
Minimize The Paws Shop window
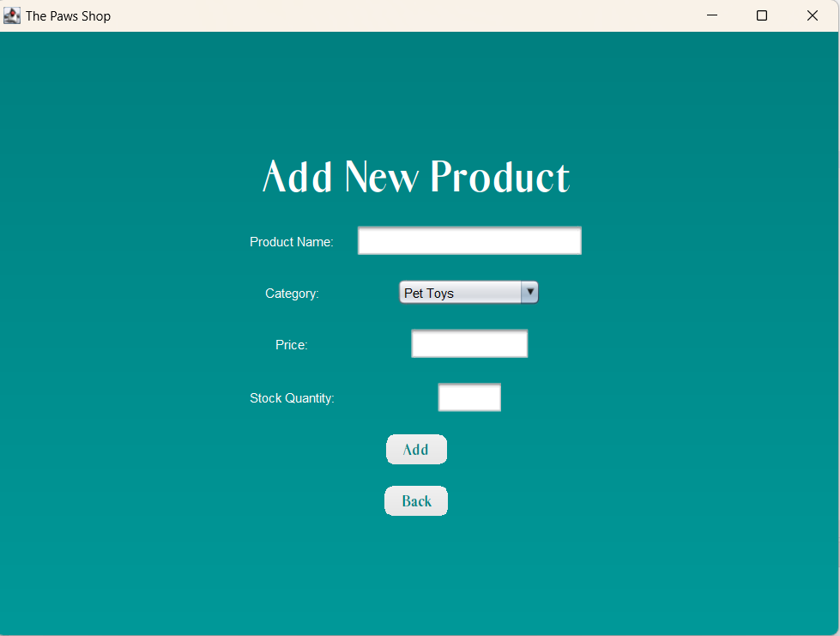click(711, 15)
